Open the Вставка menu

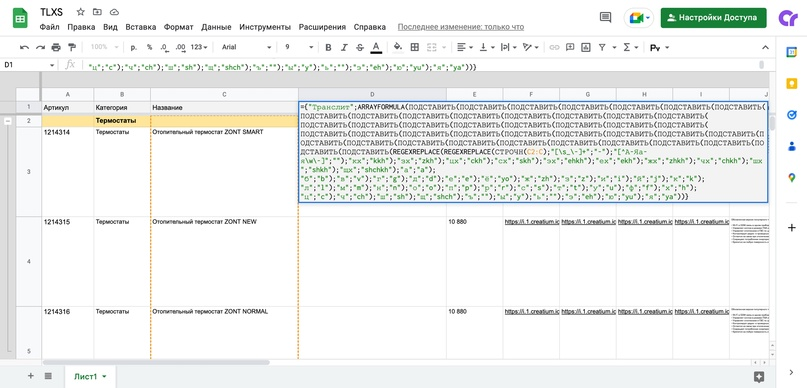pyautogui.click(x=141, y=27)
